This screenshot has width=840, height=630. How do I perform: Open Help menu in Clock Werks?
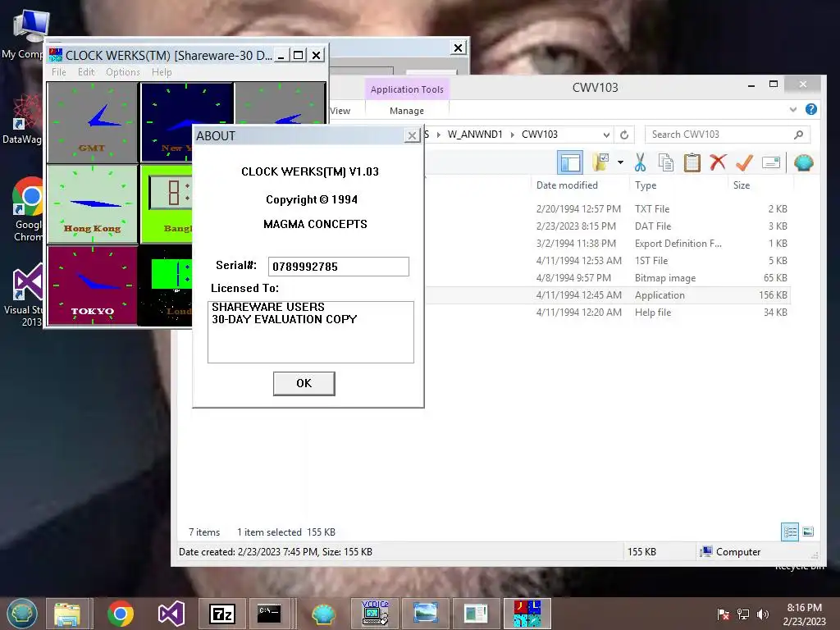(162, 72)
